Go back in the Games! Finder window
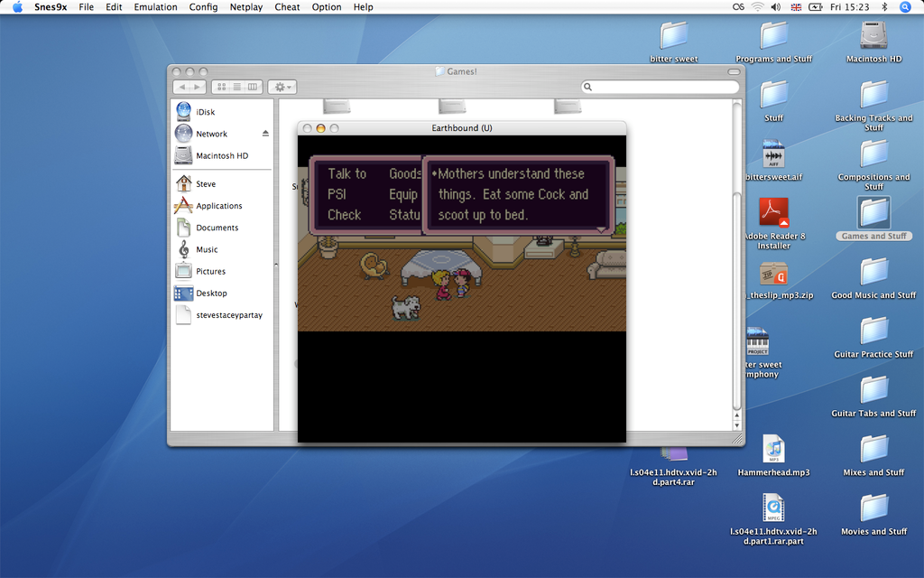Screen dimensions: 924x578 [181, 87]
